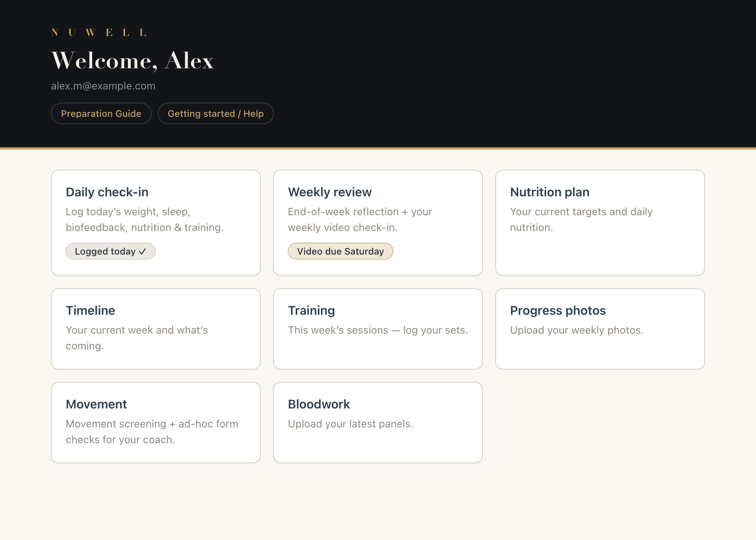This screenshot has height=540, width=756.
Task: Open the Daily check-in card
Action: [x=156, y=223]
